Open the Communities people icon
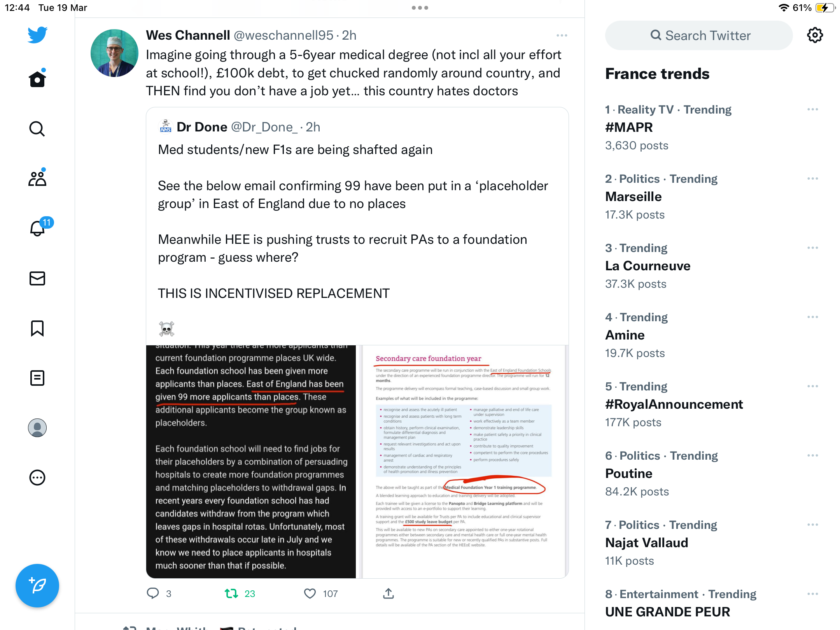This screenshot has width=840, height=630. coord(37,178)
